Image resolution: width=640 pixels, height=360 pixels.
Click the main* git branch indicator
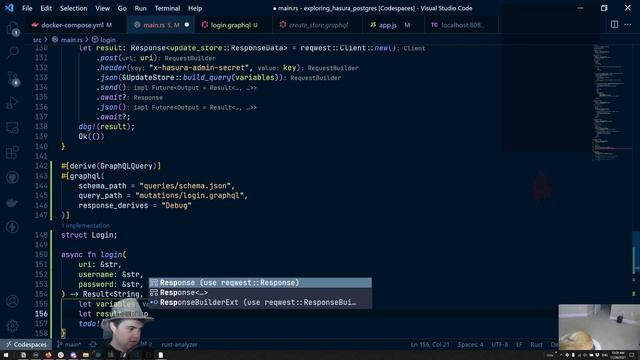69,344
